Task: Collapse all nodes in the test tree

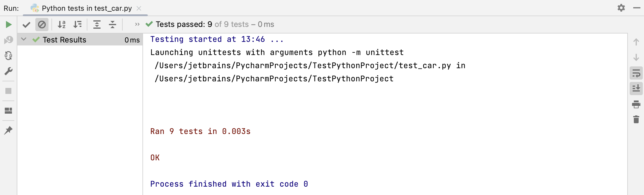Action: 113,25
